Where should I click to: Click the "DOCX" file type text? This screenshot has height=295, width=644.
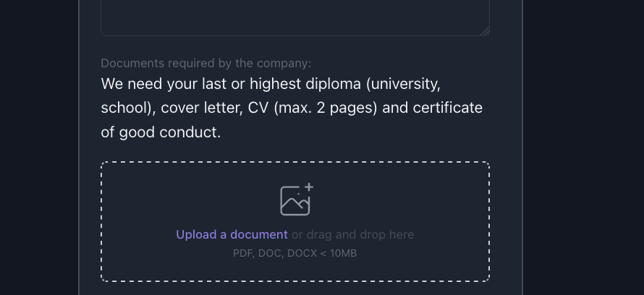(x=302, y=253)
